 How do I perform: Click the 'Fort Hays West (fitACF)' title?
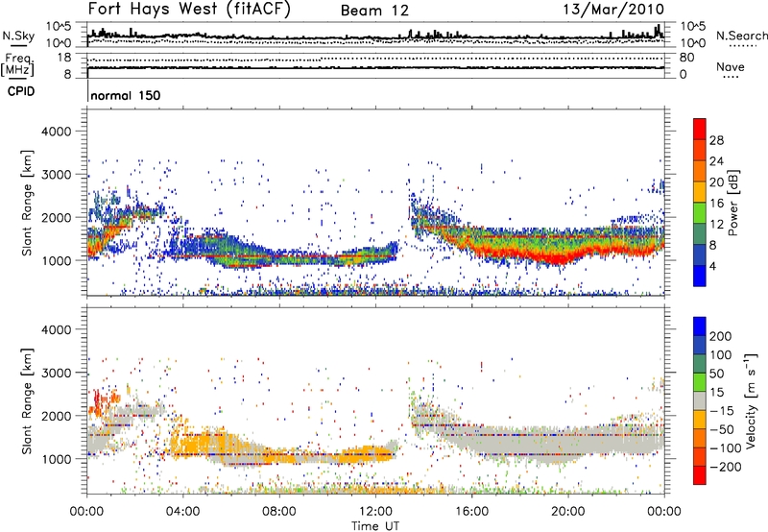click(189, 10)
